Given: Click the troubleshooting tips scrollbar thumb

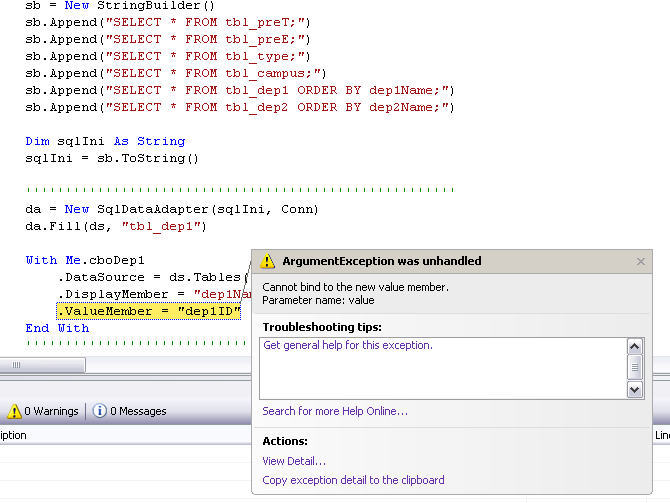Looking at the screenshot, I should tap(634, 367).
